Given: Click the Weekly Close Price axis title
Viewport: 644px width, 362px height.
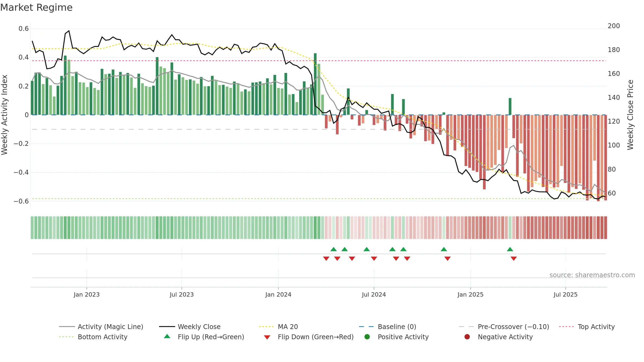Looking at the screenshot, I should coord(630,115).
